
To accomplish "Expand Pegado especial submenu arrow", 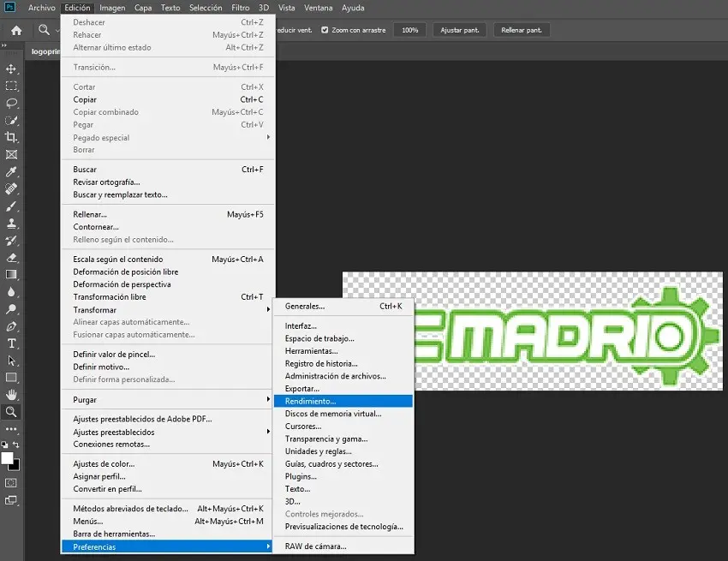I will tap(268, 137).
